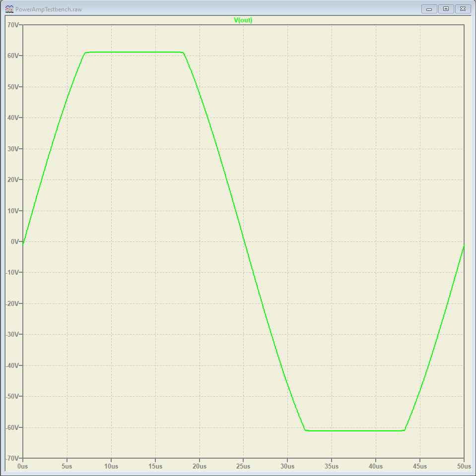Click the 30us time axis label
The width and height of the screenshot is (476, 476).
click(x=287, y=466)
